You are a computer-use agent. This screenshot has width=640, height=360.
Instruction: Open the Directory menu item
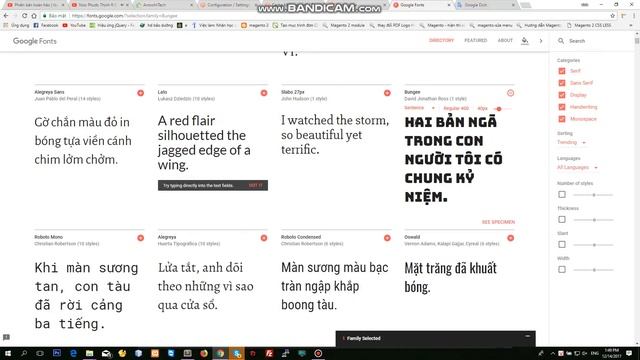tap(441, 40)
